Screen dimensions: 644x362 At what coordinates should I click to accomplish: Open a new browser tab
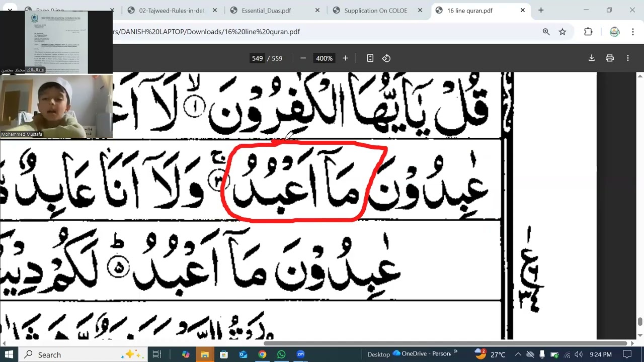[x=541, y=11]
